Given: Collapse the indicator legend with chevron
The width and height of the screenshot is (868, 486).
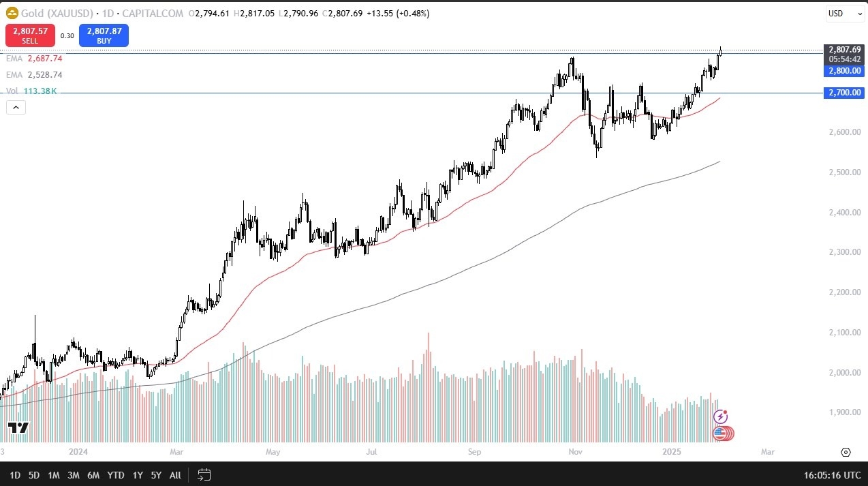Looking at the screenshot, I should 16,107.
